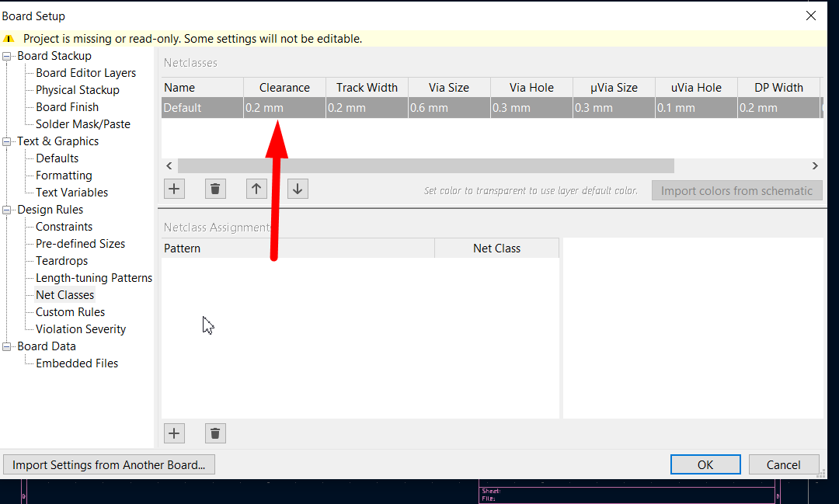
Task: Click the horizontal scrollbar in Netclasses table
Action: 426,165
